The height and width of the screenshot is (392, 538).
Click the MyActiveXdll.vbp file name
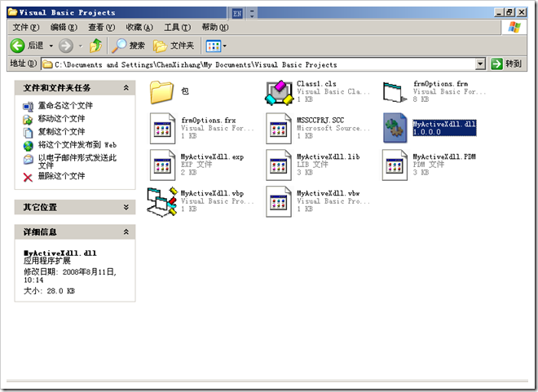click(x=212, y=193)
